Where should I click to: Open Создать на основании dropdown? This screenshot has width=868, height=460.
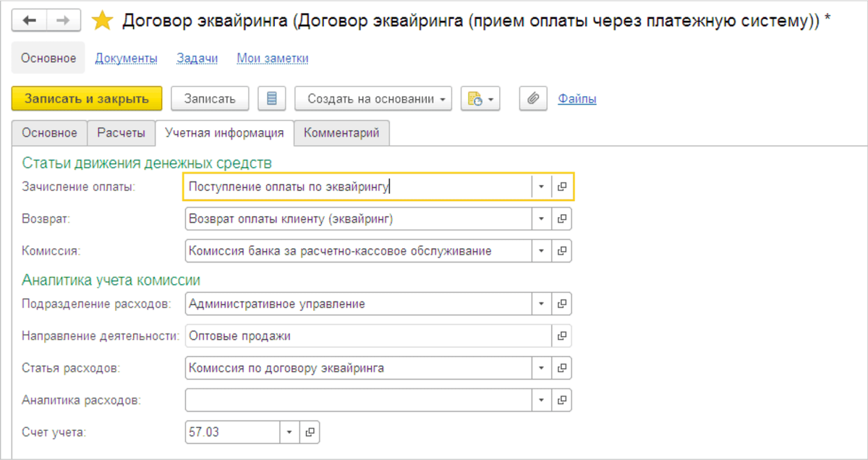coord(373,98)
